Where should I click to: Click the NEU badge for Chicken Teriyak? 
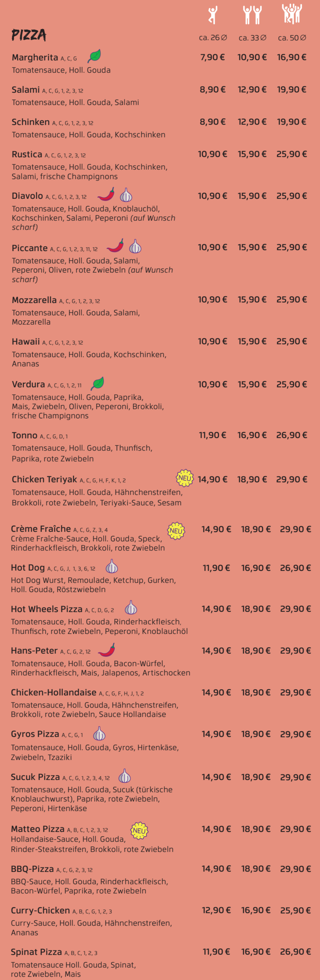[185, 478]
